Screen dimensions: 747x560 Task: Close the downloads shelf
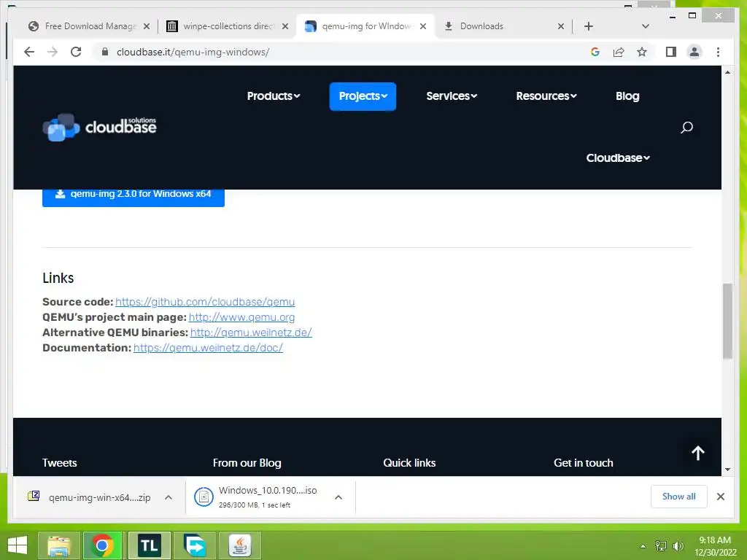[720, 497]
